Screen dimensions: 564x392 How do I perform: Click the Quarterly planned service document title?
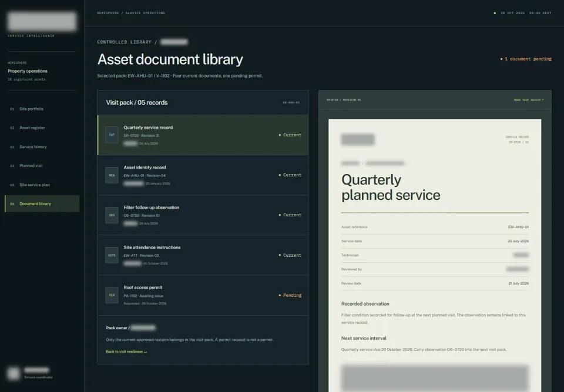click(x=391, y=187)
